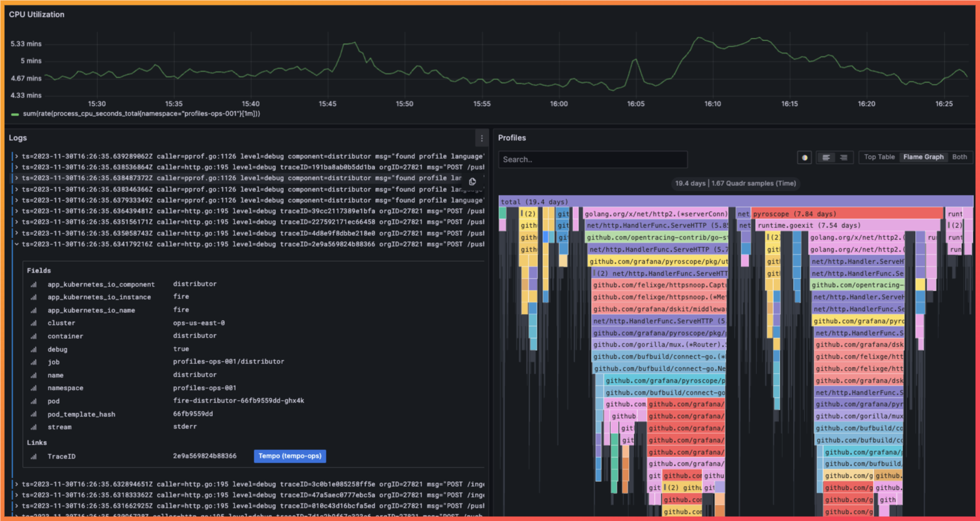Open flame graph color scheme picker
Image resolution: width=980 pixels, height=521 pixels.
pos(804,158)
